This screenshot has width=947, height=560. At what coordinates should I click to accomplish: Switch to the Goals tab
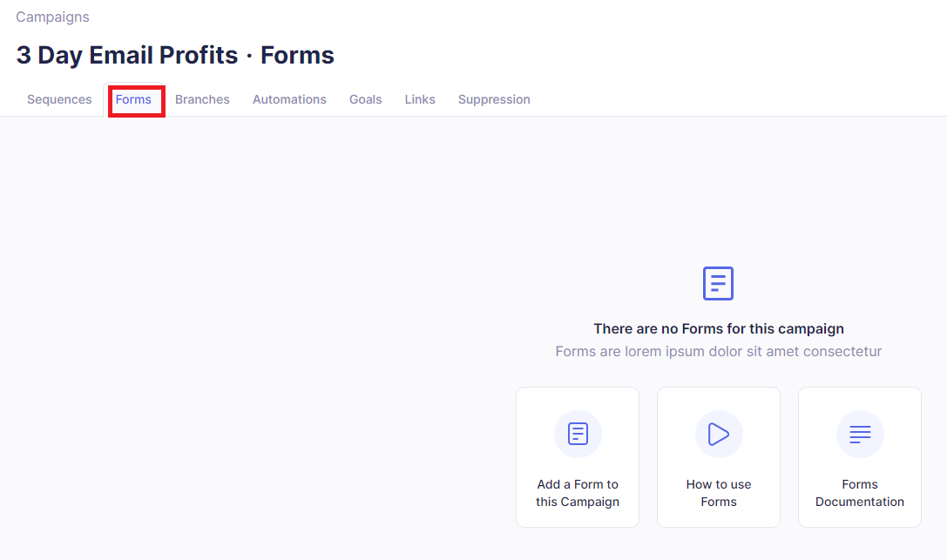click(365, 99)
